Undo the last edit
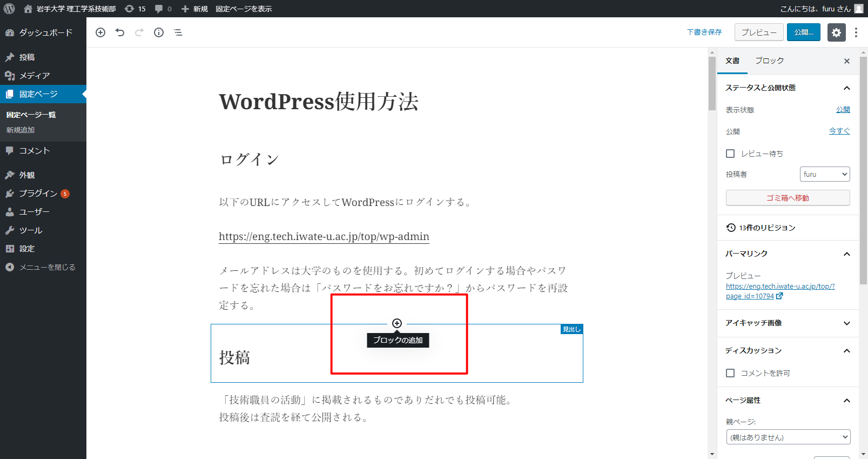 point(120,32)
